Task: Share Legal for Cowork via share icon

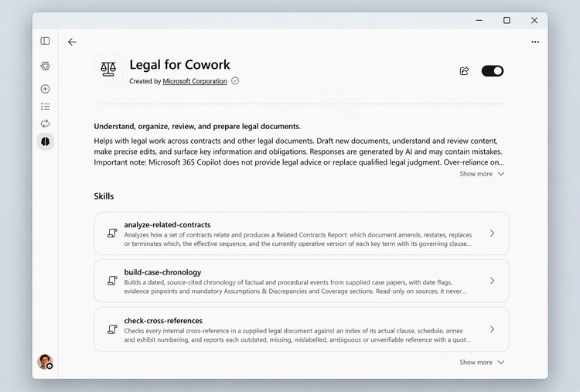Action: click(x=464, y=71)
